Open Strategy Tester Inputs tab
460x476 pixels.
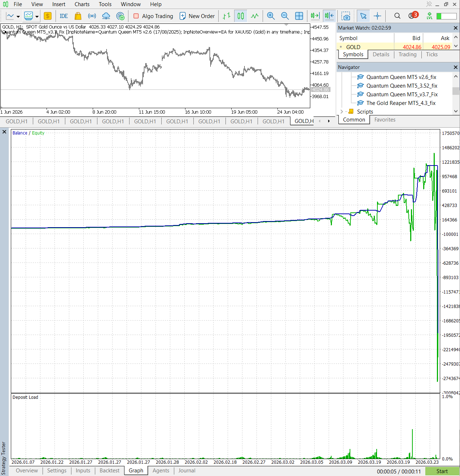pyautogui.click(x=83, y=471)
